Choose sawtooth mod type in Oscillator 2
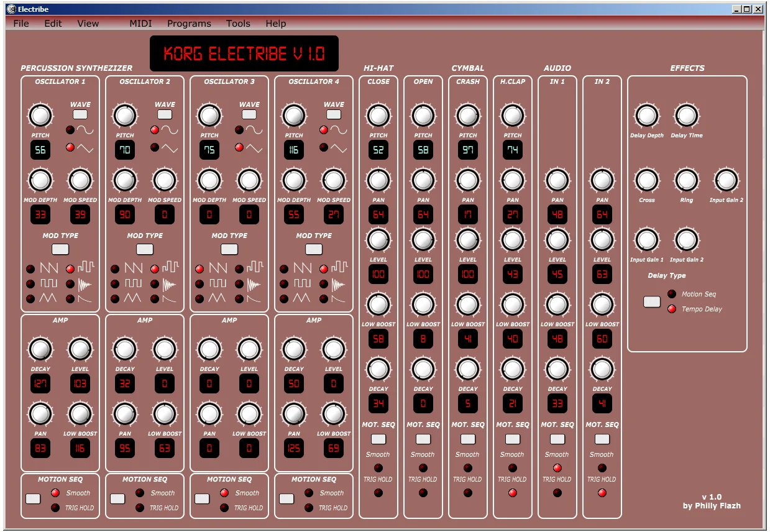The height and width of the screenshot is (532, 770). pos(134,268)
